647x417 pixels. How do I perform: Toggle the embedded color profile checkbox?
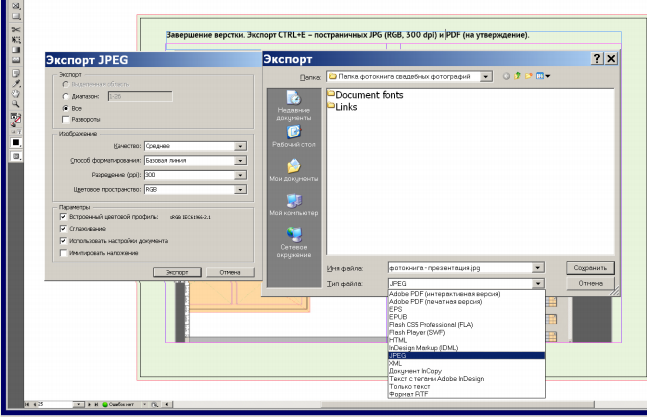tap(63, 217)
